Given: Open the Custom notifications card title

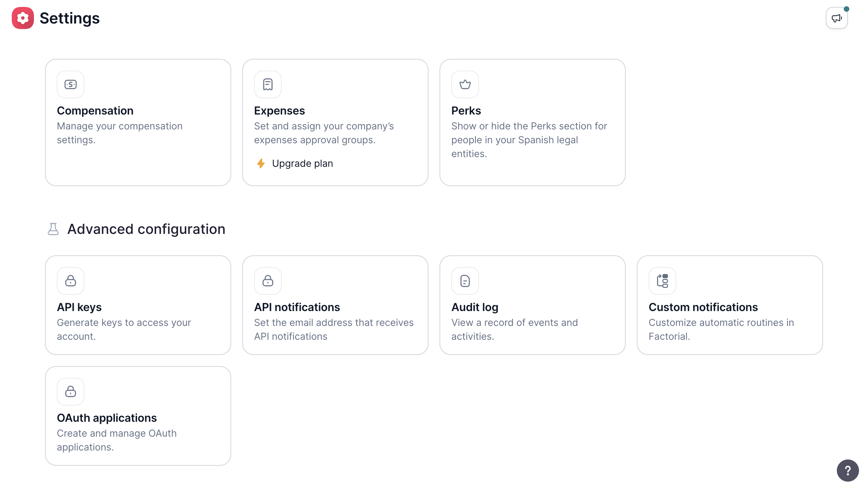Looking at the screenshot, I should pos(703,307).
